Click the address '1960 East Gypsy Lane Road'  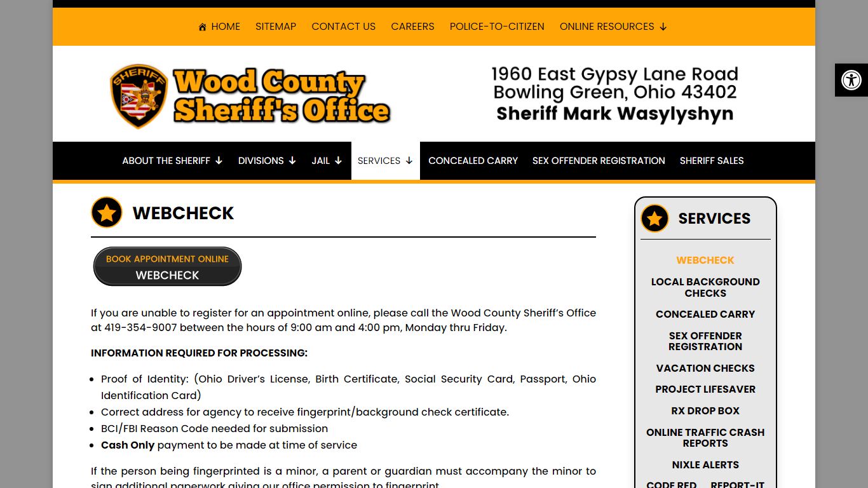click(614, 74)
